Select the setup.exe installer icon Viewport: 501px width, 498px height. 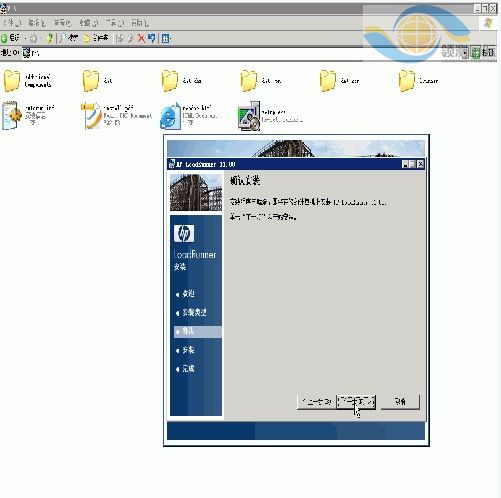pos(249,116)
